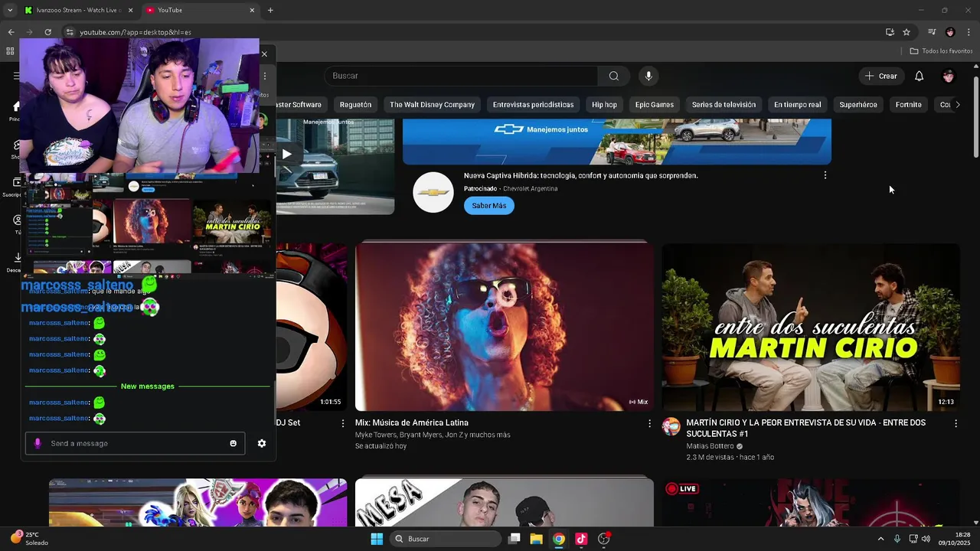Open the TikTok app in the taskbar

tap(581, 539)
